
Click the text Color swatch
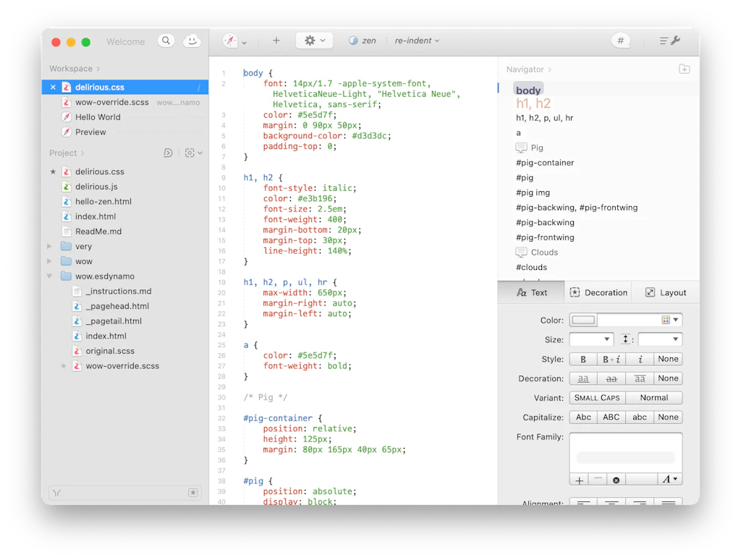click(583, 320)
